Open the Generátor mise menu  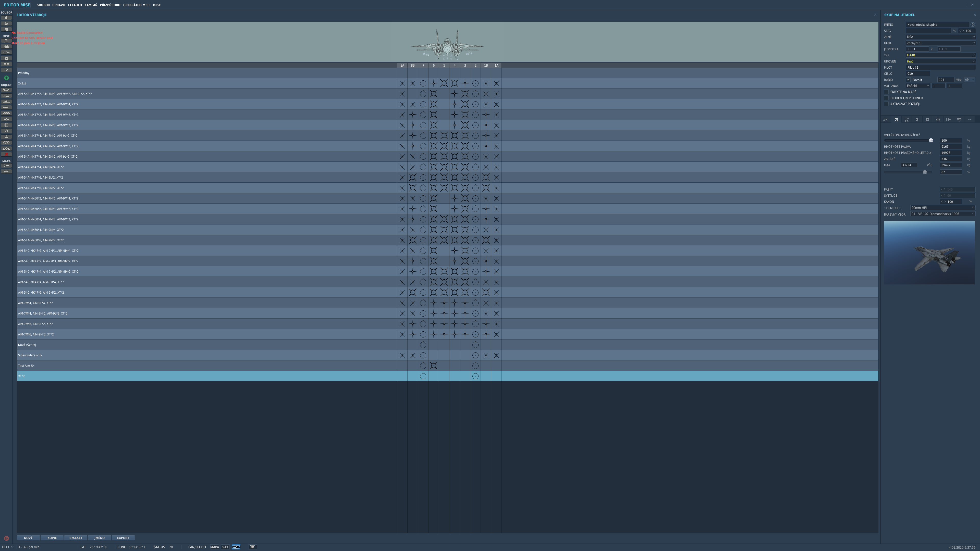click(x=137, y=5)
